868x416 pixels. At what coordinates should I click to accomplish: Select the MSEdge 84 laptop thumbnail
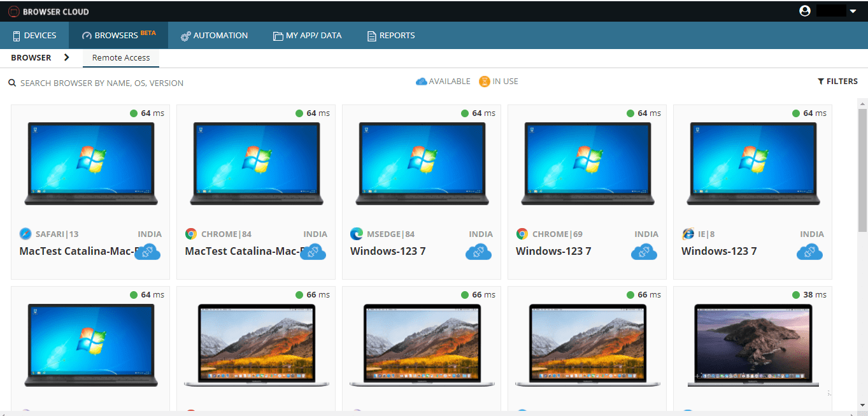point(422,164)
